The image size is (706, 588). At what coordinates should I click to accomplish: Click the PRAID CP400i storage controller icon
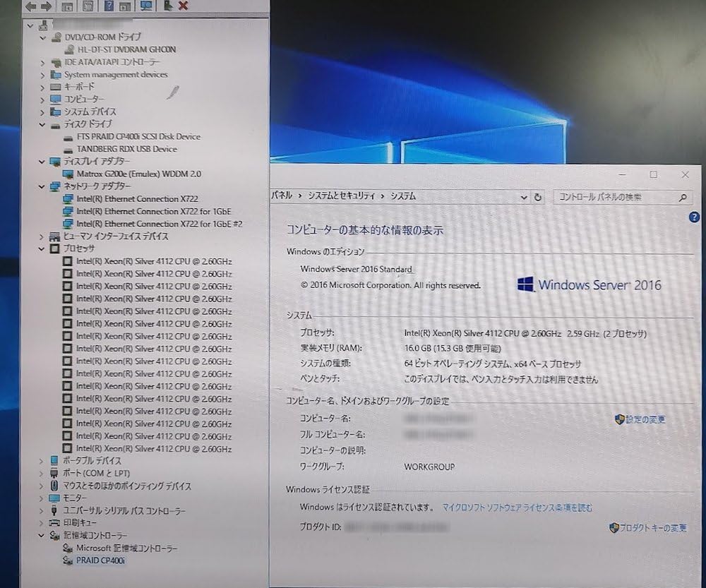(68, 560)
